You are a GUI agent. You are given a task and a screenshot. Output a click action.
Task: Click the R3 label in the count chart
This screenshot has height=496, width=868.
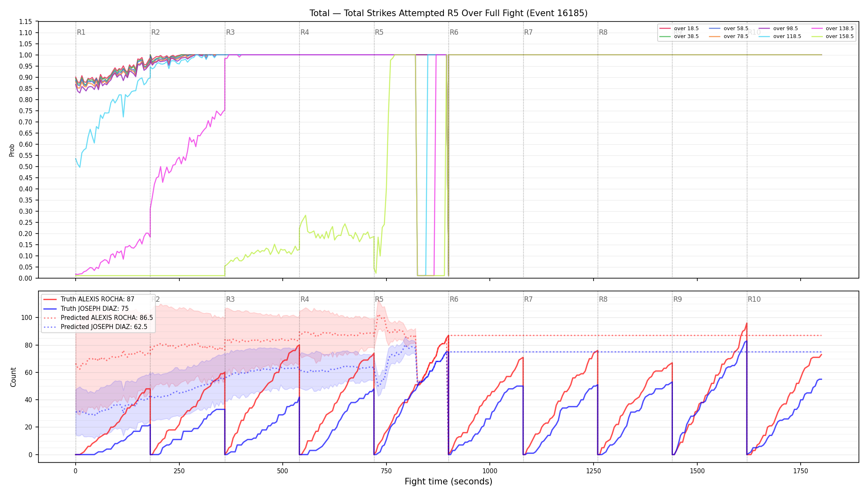(230, 299)
